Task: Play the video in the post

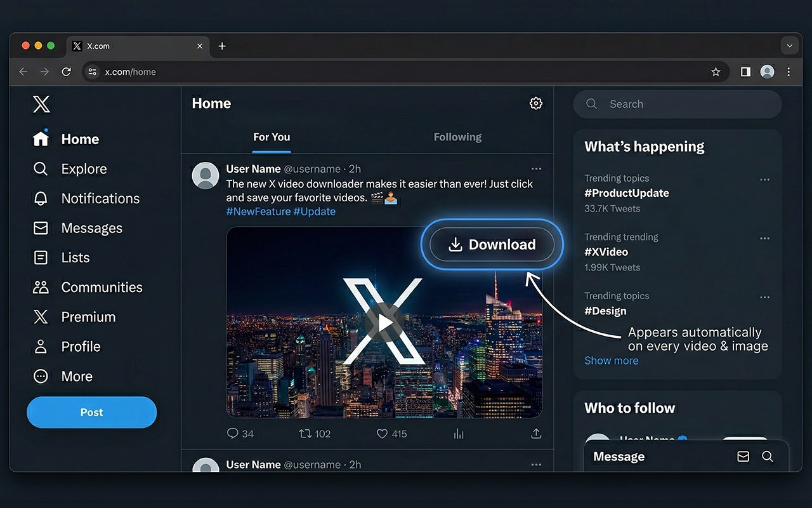Action: click(384, 323)
